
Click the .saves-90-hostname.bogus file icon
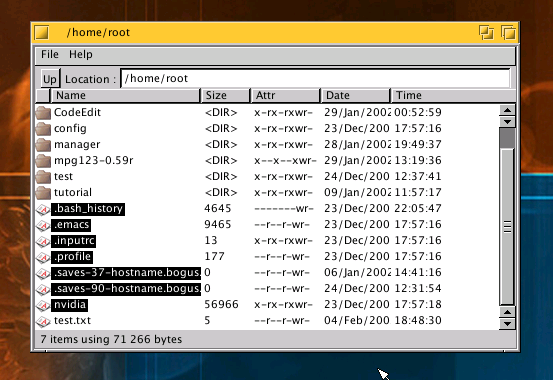coord(43,289)
